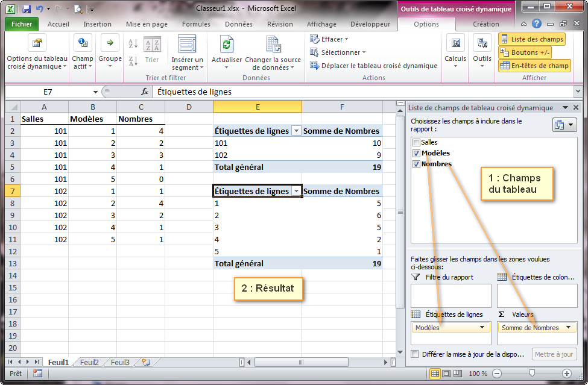Switch to the Feuil2 sheet tab
Screen dimensions: 588x385
pyautogui.click(x=89, y=363)
